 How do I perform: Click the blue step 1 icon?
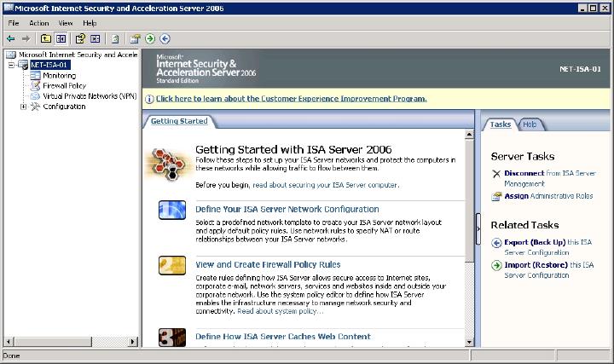pos(172,211)
